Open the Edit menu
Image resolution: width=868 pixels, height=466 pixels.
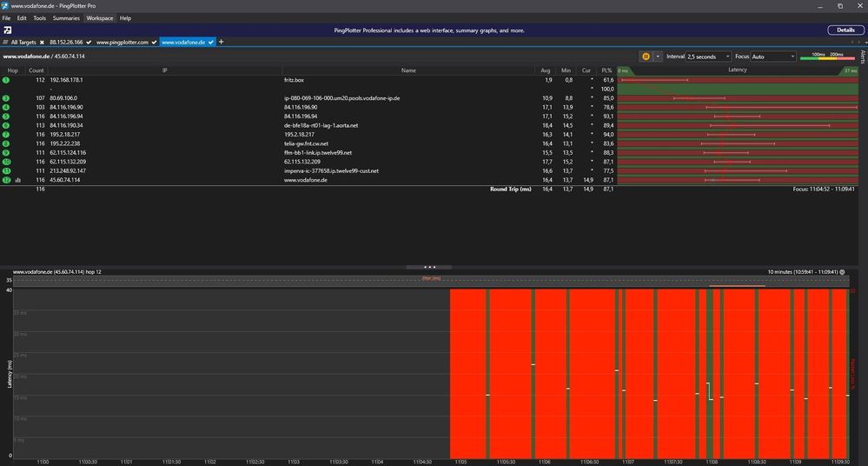coord(22,18)
